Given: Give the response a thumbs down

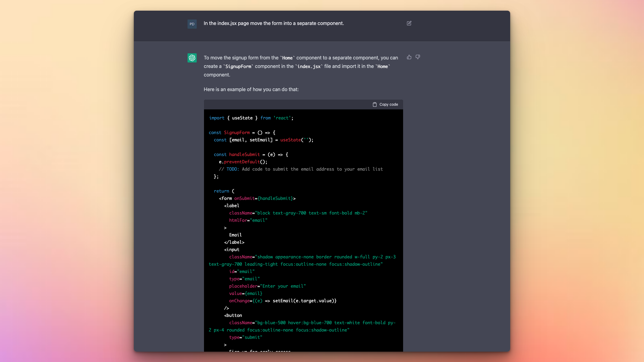Looking at the screenshot, I should pyautogui.click(x=418, y=57).
